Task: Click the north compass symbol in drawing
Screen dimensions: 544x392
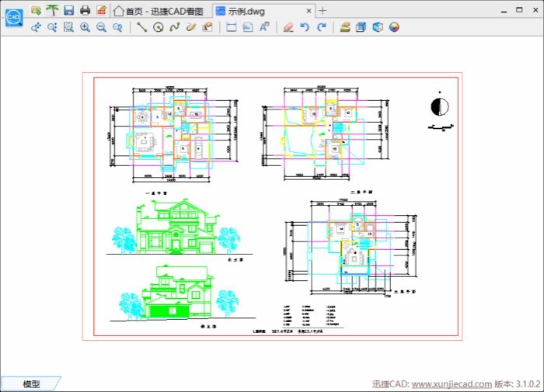Action: click(440, 107)
